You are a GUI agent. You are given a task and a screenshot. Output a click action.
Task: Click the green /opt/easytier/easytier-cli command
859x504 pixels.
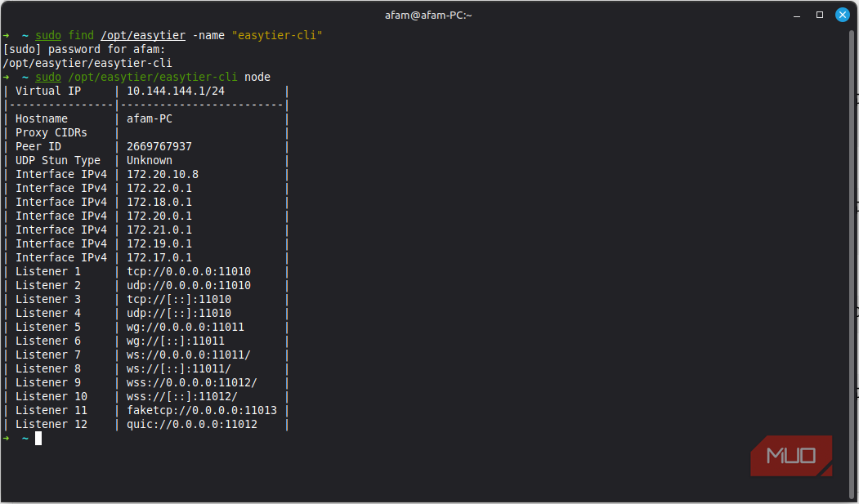pyautogui.click(x=153, y=77)
